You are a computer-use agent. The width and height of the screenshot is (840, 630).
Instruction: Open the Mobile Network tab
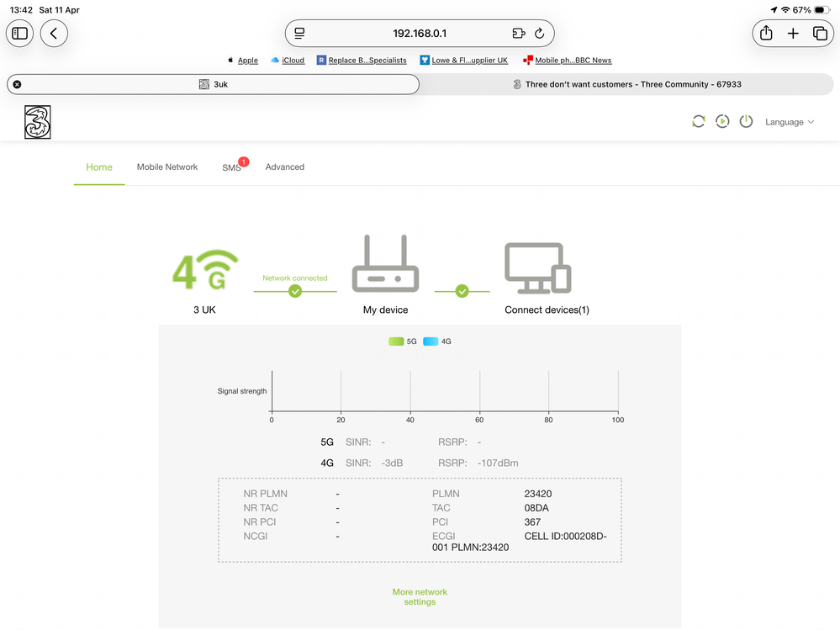[x=167, y=167]
